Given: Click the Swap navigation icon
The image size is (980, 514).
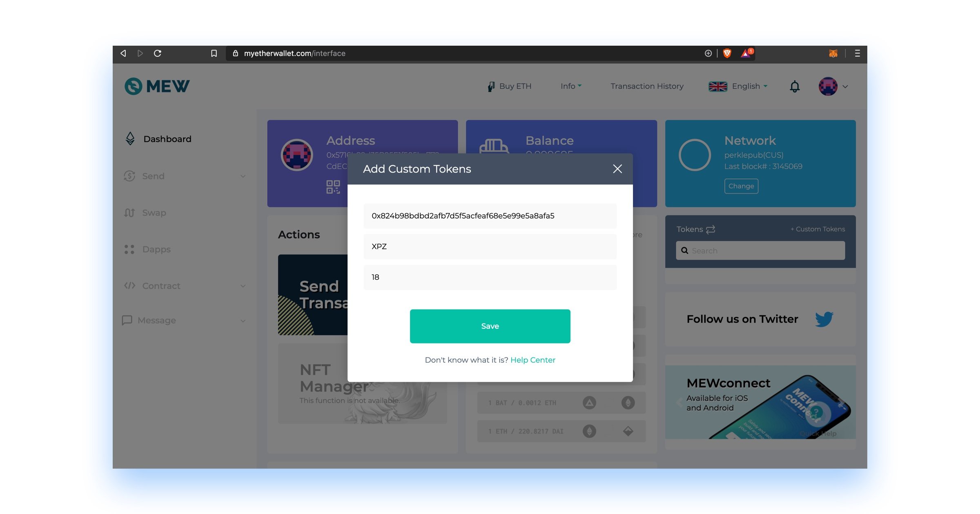Looking at the screenshot, I should pyautogui.click(x=130, y=212).
